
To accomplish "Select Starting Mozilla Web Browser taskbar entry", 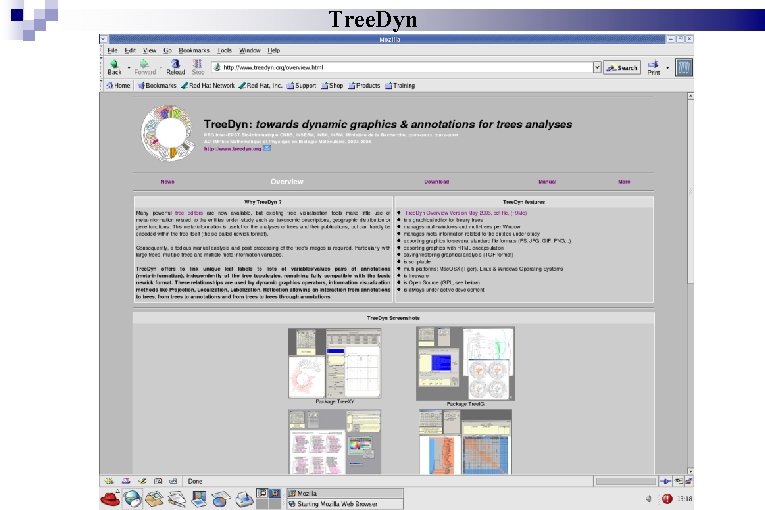I will (344, 504).
